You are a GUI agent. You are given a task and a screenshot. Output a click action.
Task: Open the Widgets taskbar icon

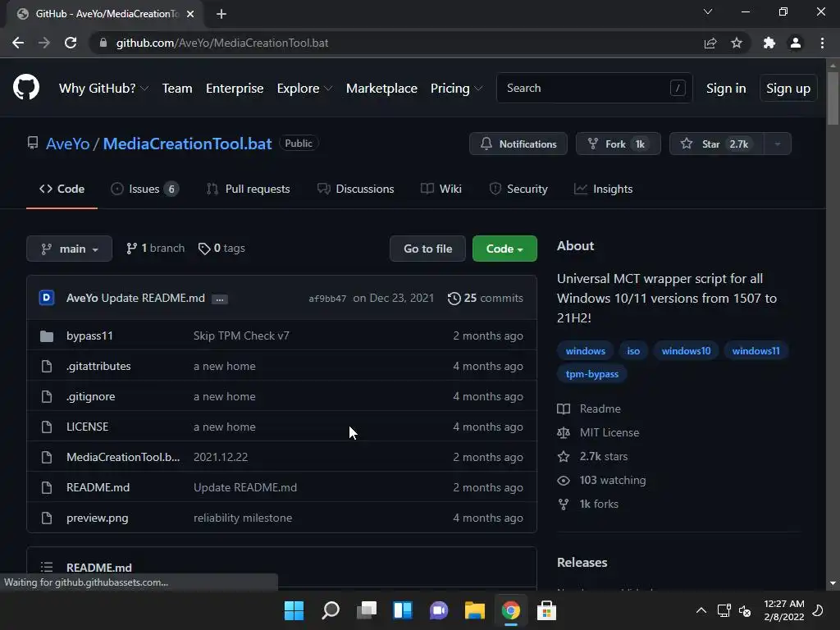click(x=402, y=610)
